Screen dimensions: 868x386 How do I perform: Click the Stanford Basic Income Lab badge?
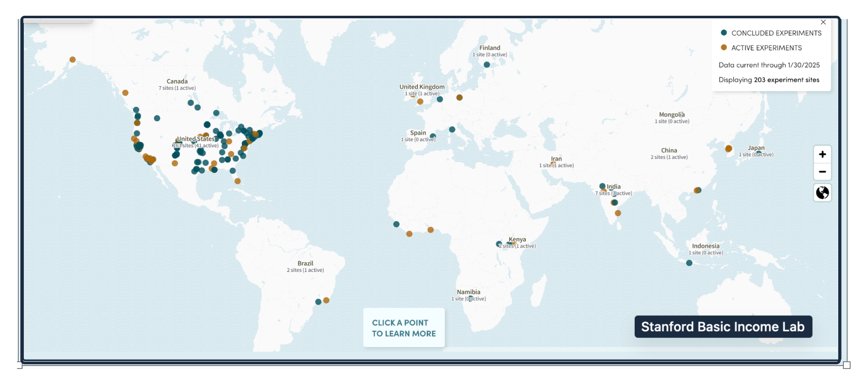pyautogui.click(x=723, y=327)
